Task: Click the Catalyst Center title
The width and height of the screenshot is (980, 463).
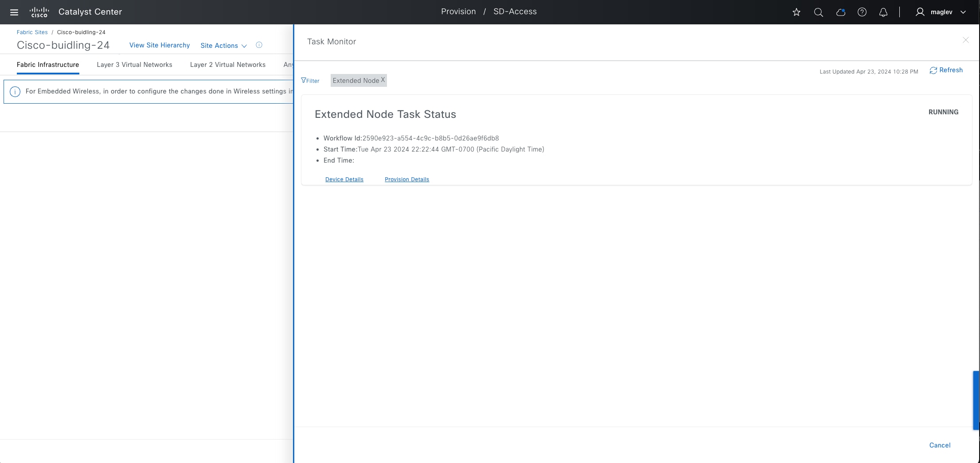Action: pyautogui.click(x=90, y=12)
